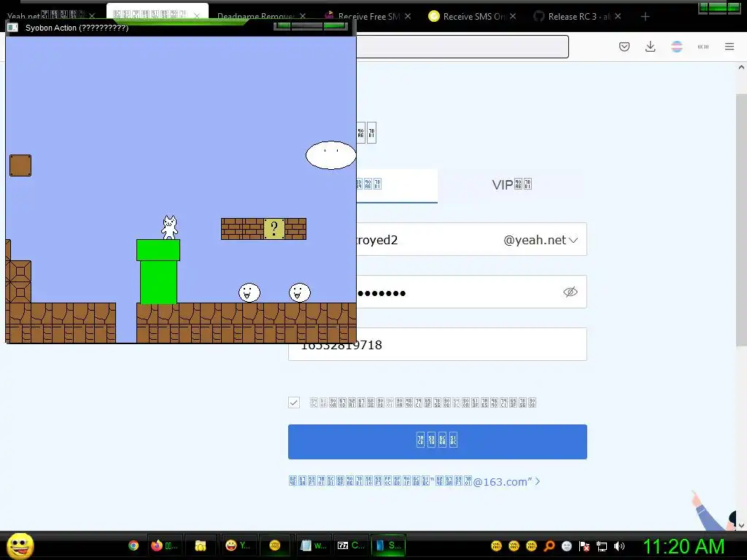Click the Firefox address bar
Viewport: 747px width, 560px height.
[462, 47]
